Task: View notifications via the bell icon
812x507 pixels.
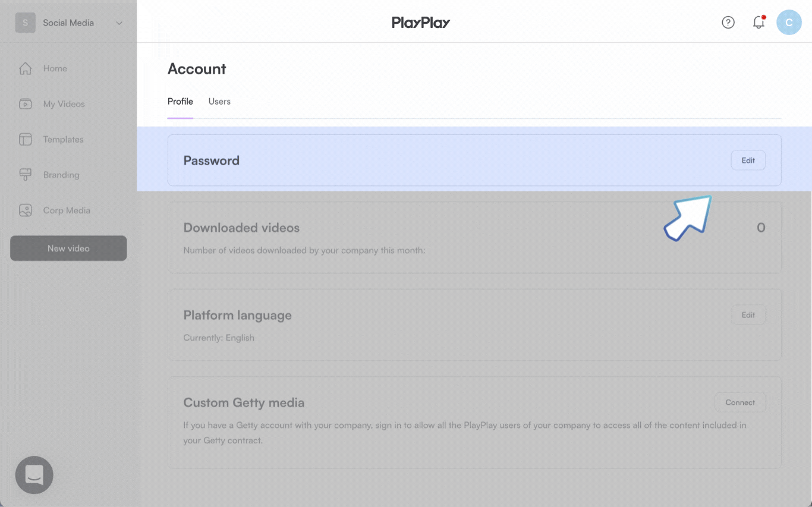Action: coord(758,22)
